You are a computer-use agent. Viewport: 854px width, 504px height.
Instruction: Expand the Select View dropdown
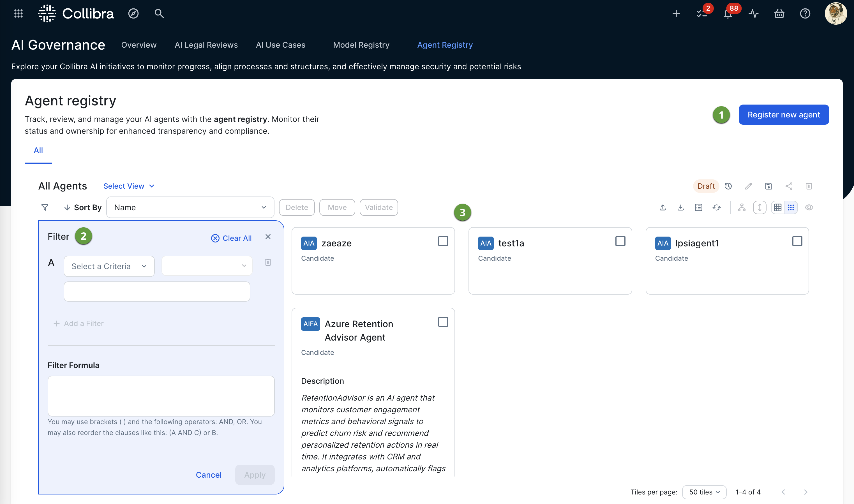[129, 186]
